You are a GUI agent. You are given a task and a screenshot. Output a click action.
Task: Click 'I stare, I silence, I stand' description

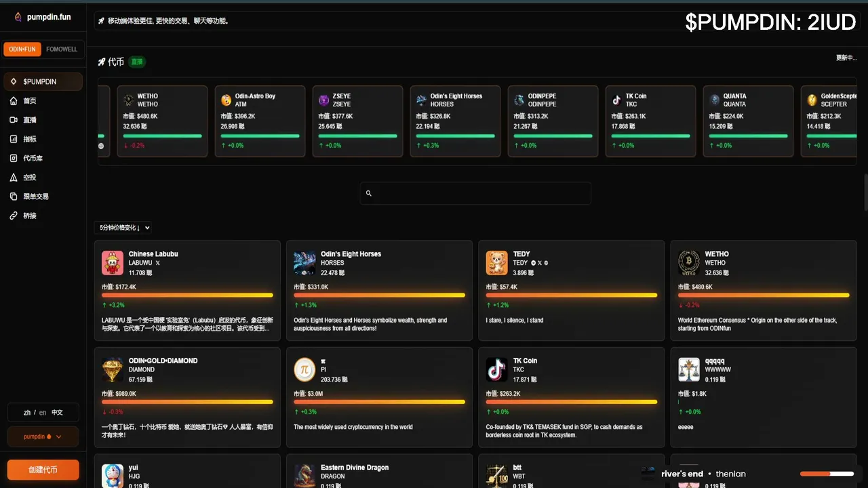tap(515, 321)
